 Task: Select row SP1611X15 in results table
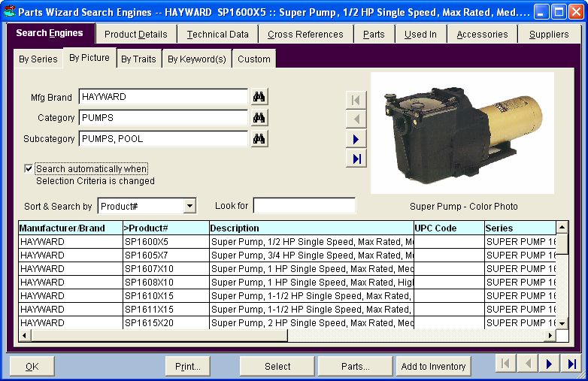[287, 309]
